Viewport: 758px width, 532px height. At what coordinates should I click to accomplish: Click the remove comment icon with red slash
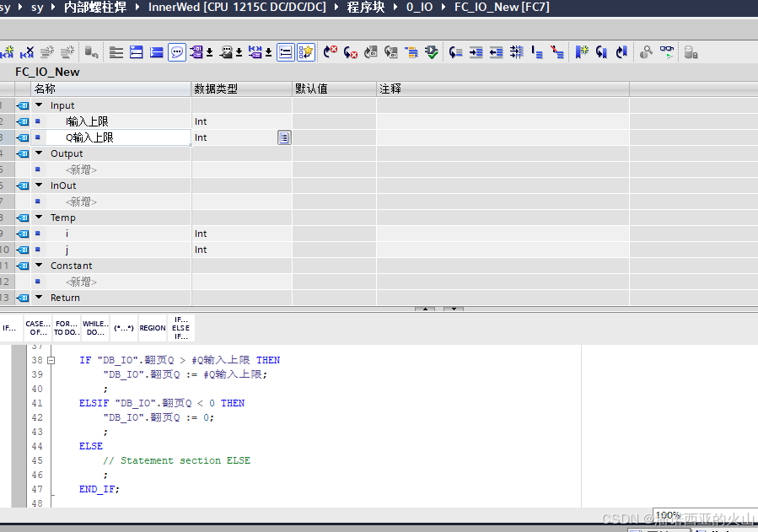coord(557,52)
